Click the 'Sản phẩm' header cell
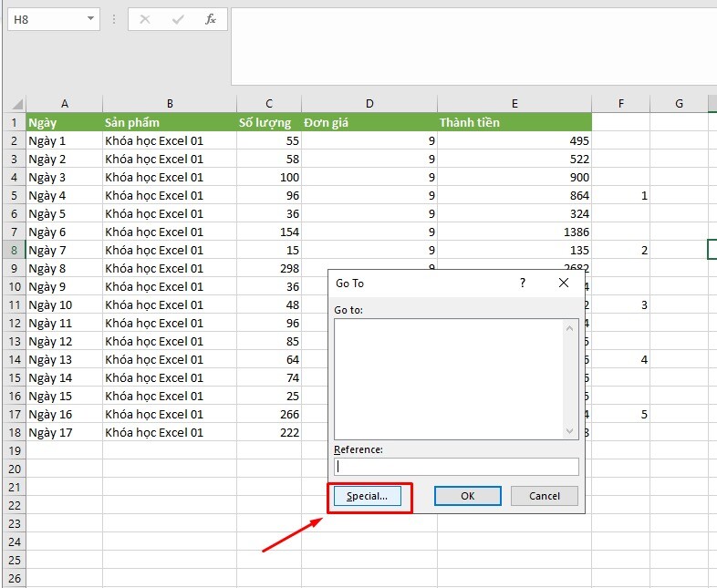717x588 pixels. tap(170, 122)
